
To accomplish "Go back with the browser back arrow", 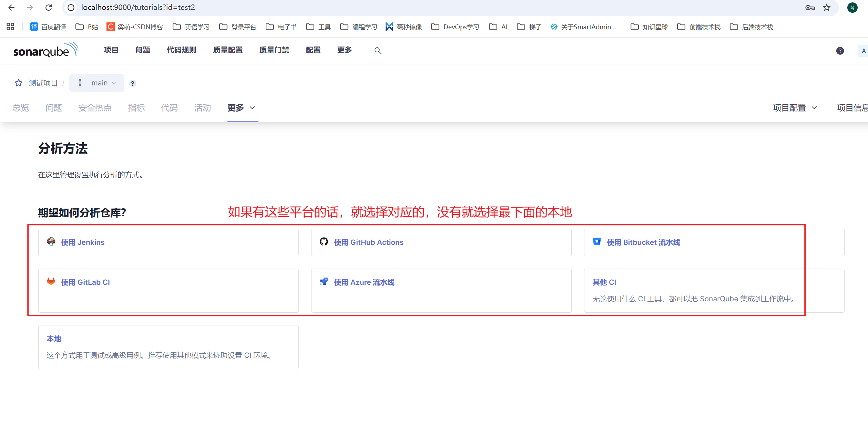I will click(11, 8).
